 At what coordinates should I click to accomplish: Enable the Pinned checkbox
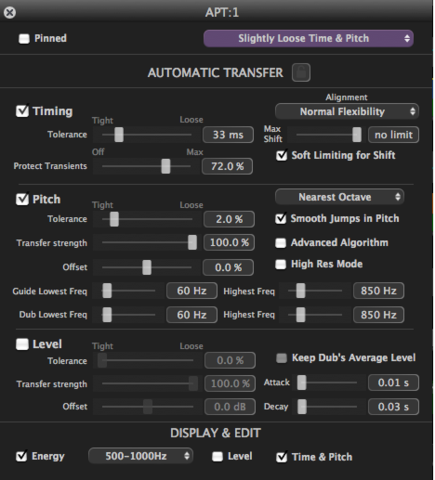click(24, 39)
